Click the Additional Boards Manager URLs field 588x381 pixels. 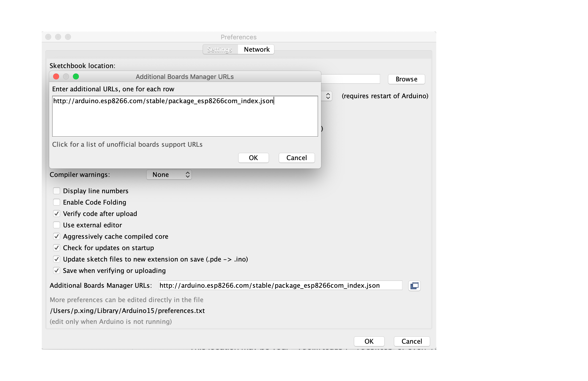[x=280, y=286]
